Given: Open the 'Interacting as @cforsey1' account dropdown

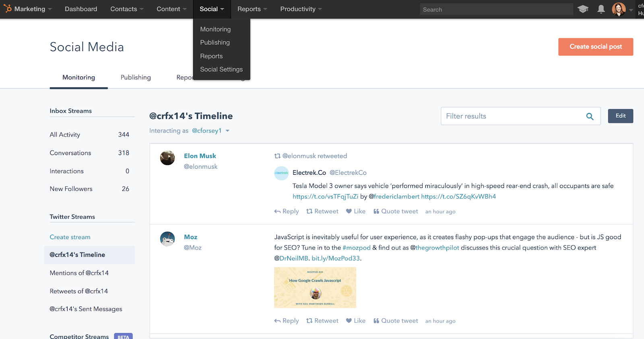Looking at the screenshot, I should point(211,131).
